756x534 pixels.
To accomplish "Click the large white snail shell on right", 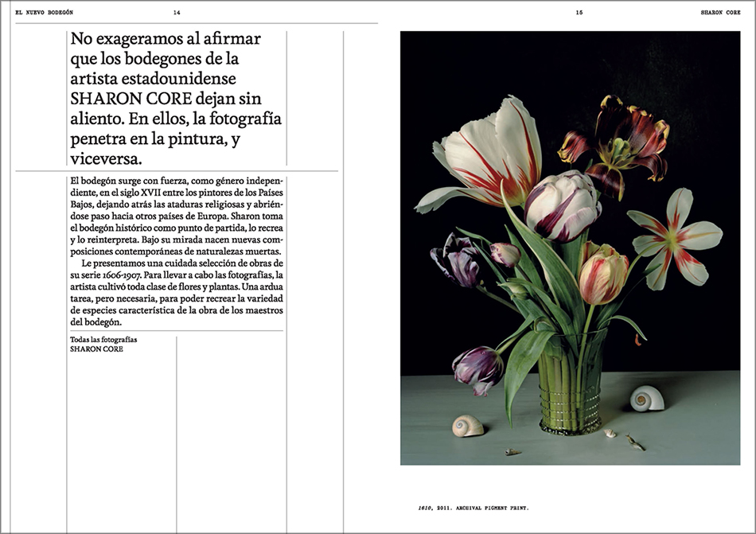I will pos(646,398).
